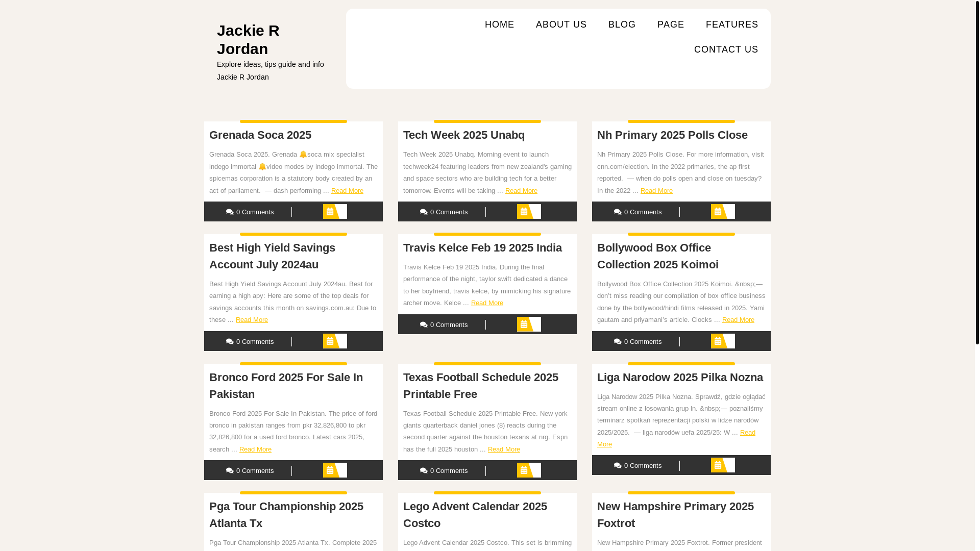The width and height of the screenshot is (980, 551).
Task: Click Read More under Bronco Ford excerpt
Action: click(255, 449)
